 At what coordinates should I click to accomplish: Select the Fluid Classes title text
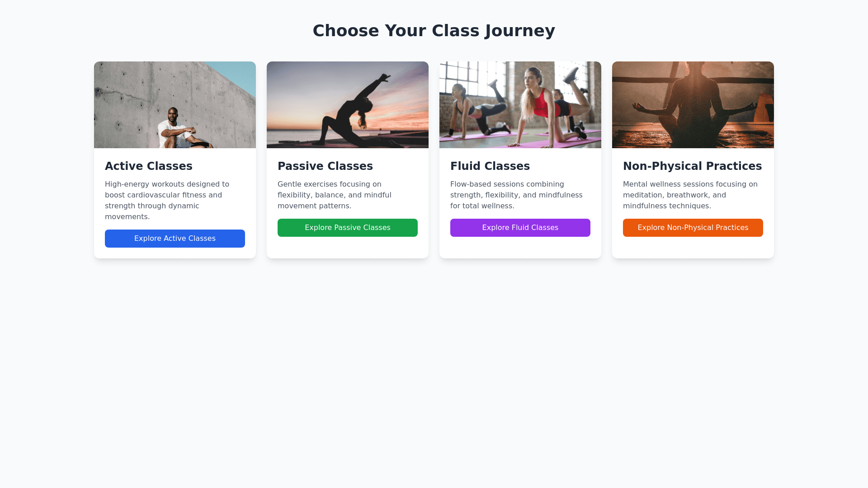pos(490,166)
